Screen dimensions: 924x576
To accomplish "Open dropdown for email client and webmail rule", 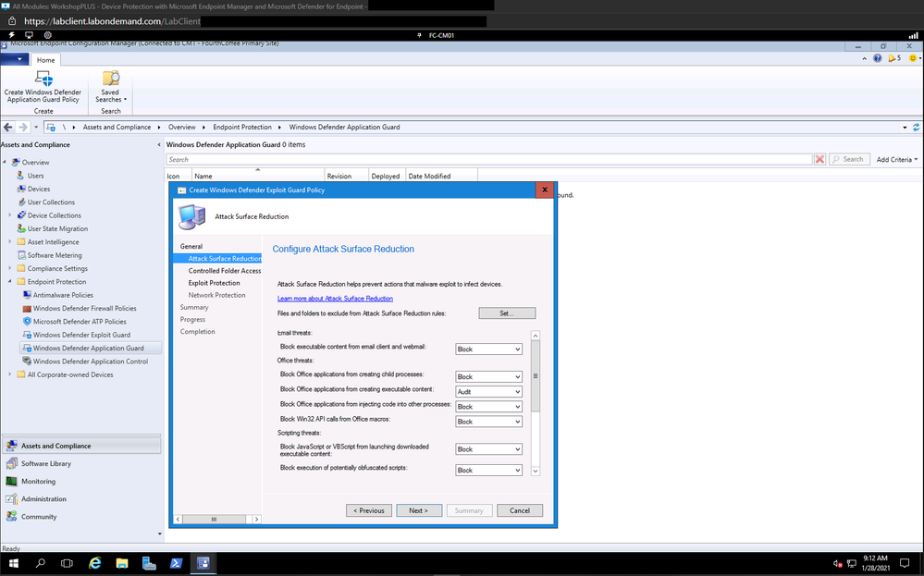I will tap(488, 349).
